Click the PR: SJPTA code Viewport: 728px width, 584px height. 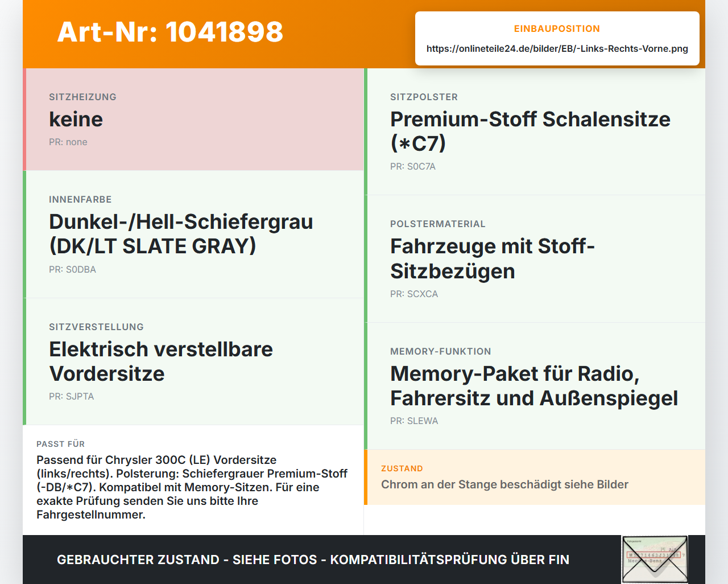pyautogui.click(x=71, y=396)
